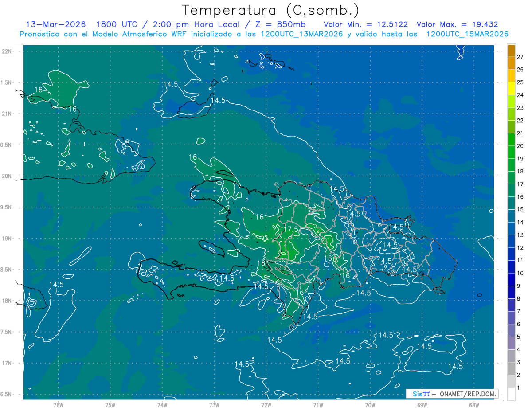The height and width of the screenshot is (411, 532).
Task: Click color scale label '22'
Action: pos(520,121)
